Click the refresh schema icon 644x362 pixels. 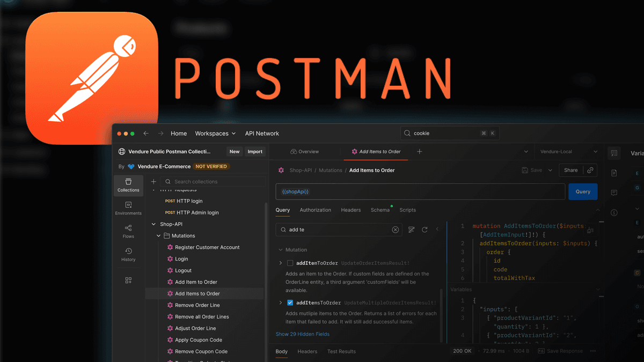click(425, 230)
